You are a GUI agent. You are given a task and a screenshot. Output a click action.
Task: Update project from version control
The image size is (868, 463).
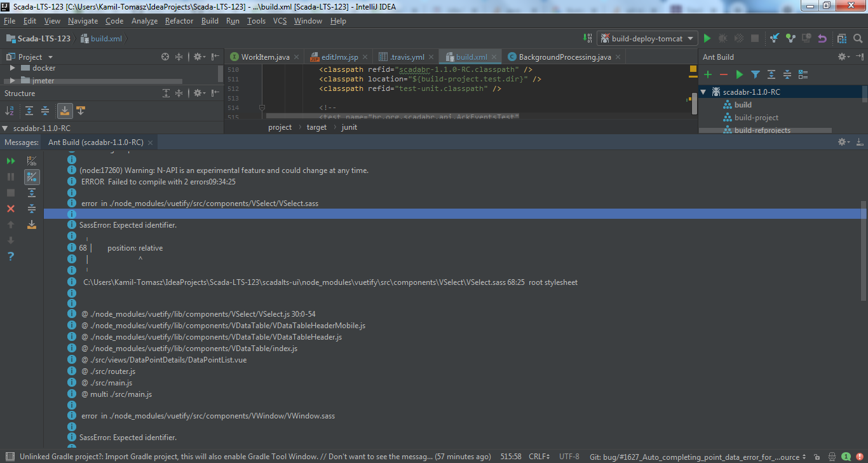774,38
